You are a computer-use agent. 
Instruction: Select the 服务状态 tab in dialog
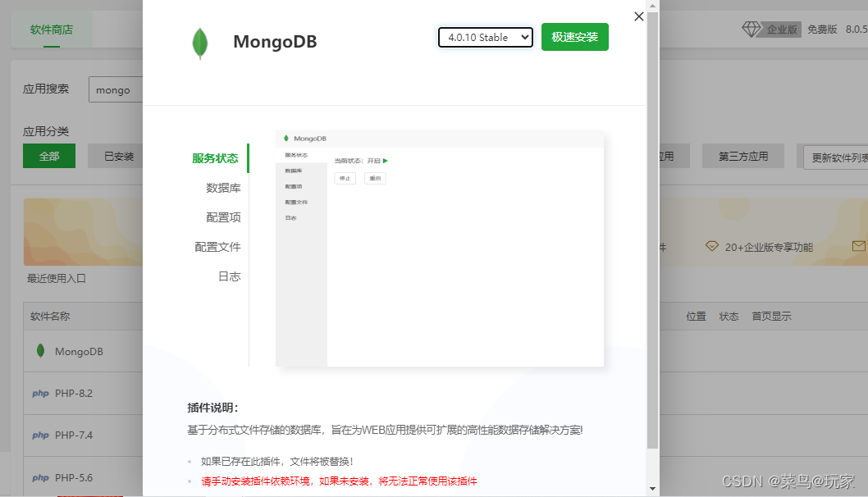click(x=215, y=158)
